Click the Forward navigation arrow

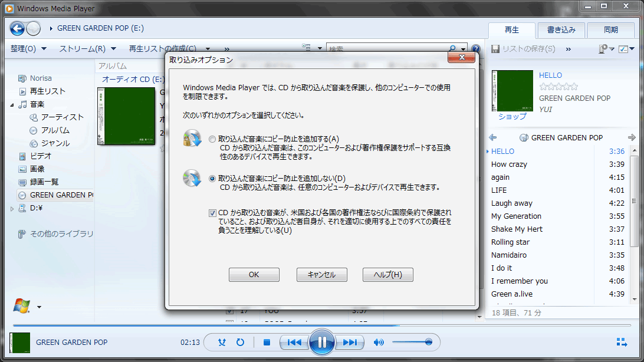[33, 28]
